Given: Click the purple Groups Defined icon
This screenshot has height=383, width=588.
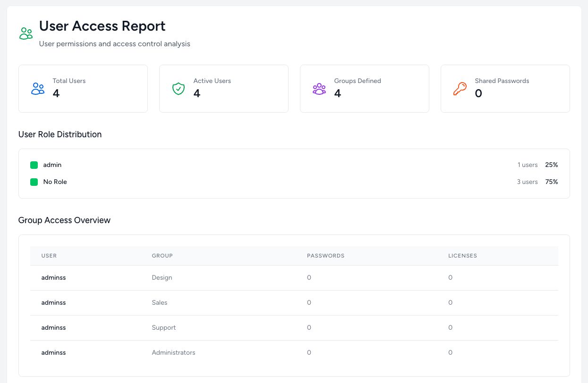Looking at the screenshot, I should click(319, 89).
